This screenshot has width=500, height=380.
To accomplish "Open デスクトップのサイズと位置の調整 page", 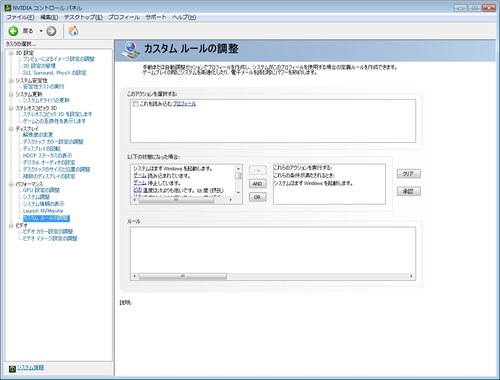I will (x=56, y=169).
